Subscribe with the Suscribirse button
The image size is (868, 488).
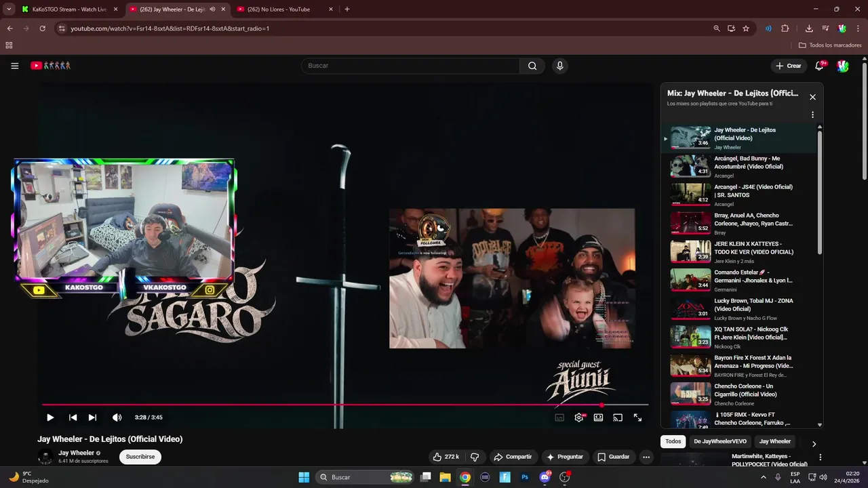[140, 457]
